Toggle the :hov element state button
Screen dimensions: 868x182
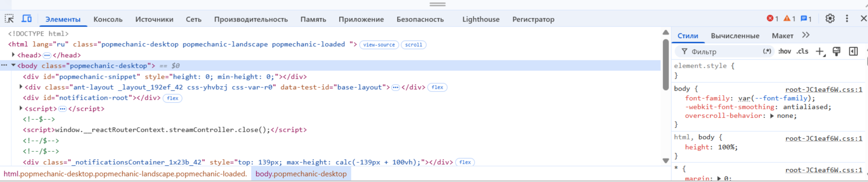784,52
